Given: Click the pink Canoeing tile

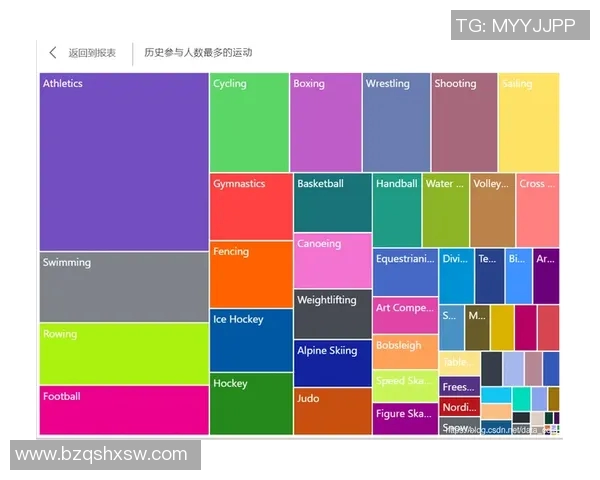Looking at the screenshot, I should pyautogui.click(x=333, y=261).
